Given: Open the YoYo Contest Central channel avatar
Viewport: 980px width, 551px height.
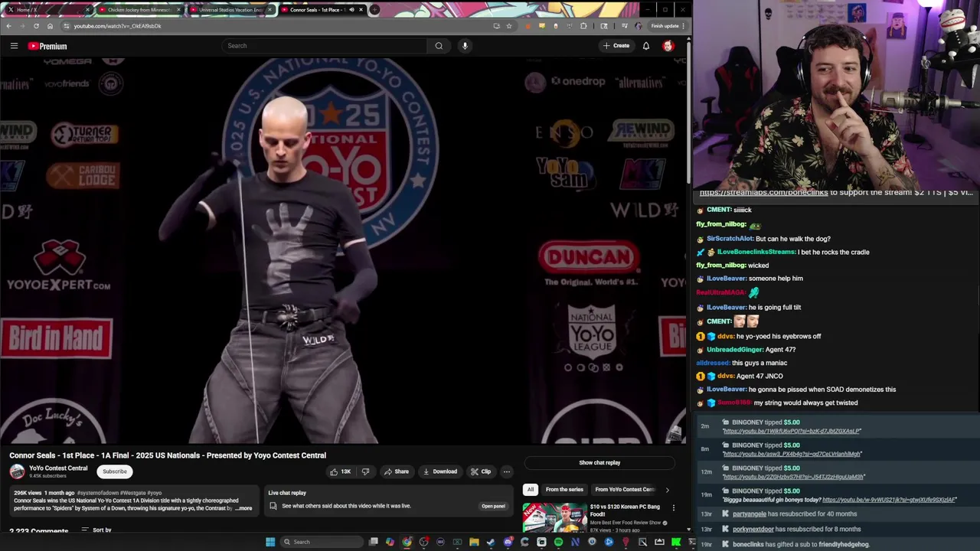Looking at the screenshot, I should coord(17,471).
